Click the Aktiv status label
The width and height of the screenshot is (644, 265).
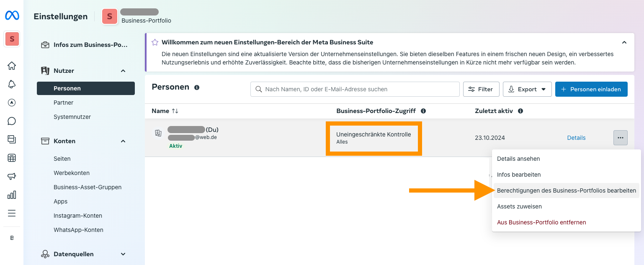[x=176, y=146]
